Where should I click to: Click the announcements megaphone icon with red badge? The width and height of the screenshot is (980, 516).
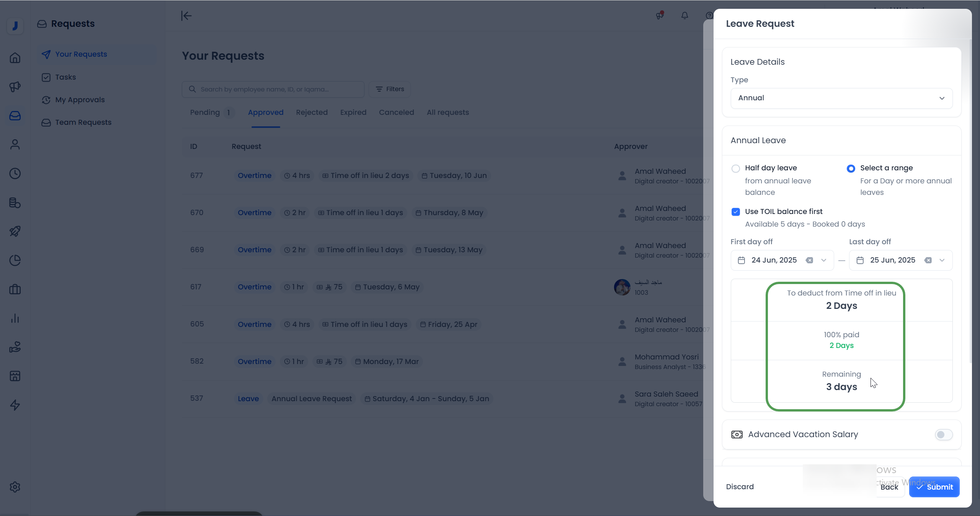point(660,16)
